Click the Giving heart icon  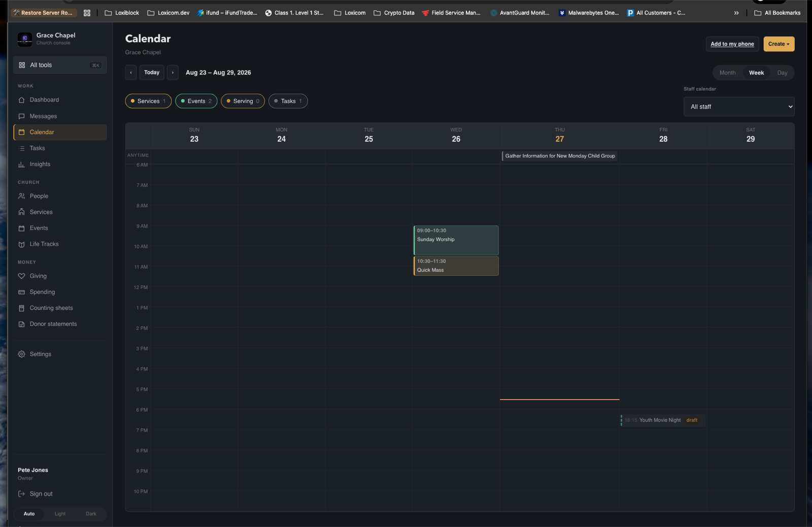(21, 276)
